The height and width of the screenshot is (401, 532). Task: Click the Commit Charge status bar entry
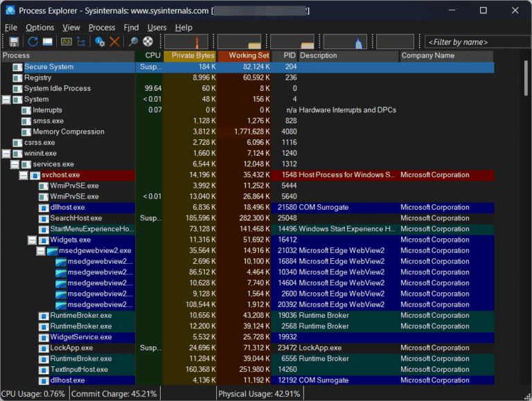114,394
